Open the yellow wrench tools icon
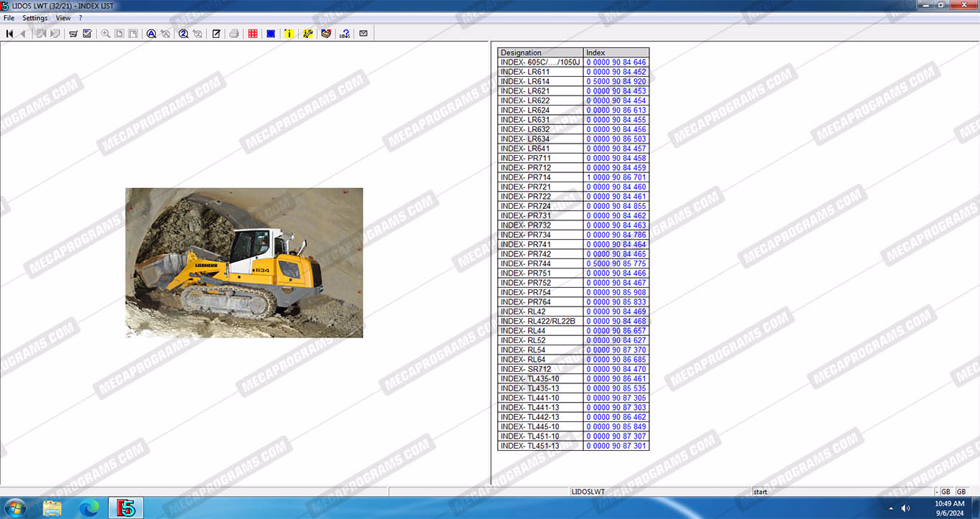The width and height of the screenshot is (980, 519). pos(308,34)
